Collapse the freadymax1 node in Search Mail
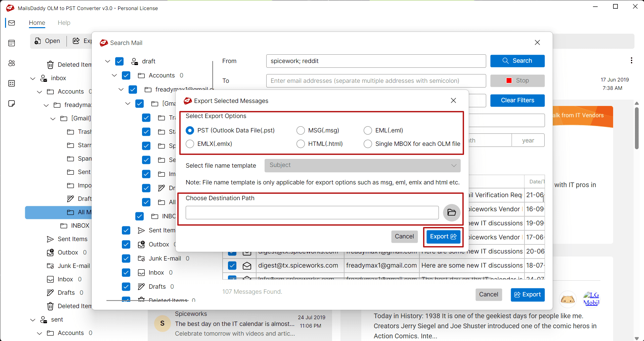 (121, 90)
